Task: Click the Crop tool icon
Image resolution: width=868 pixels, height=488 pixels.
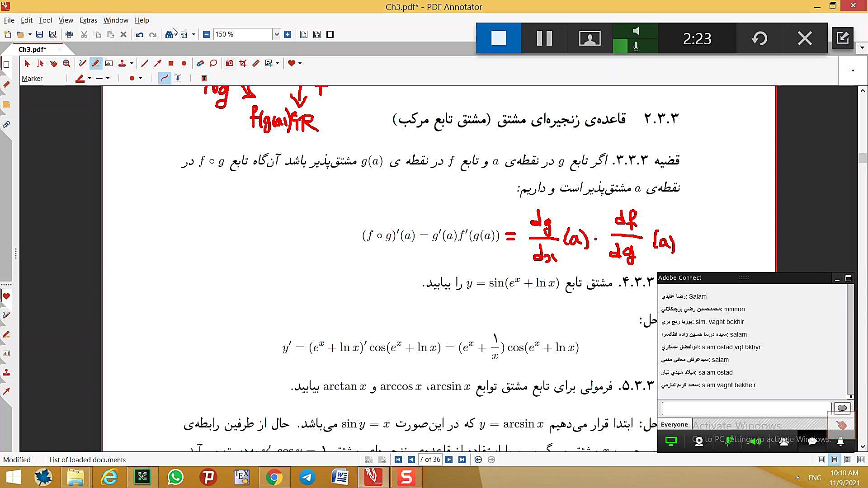Action: 243,63
